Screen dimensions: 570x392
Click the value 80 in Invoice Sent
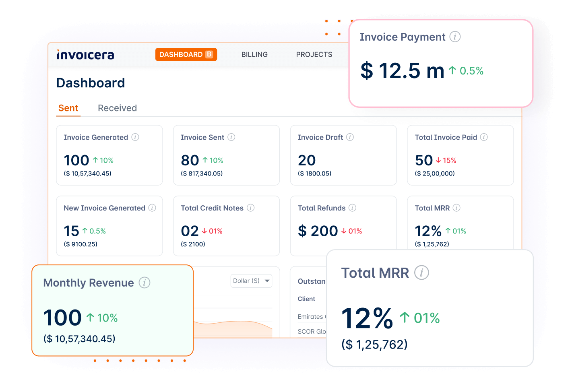(x=190, y=160)
